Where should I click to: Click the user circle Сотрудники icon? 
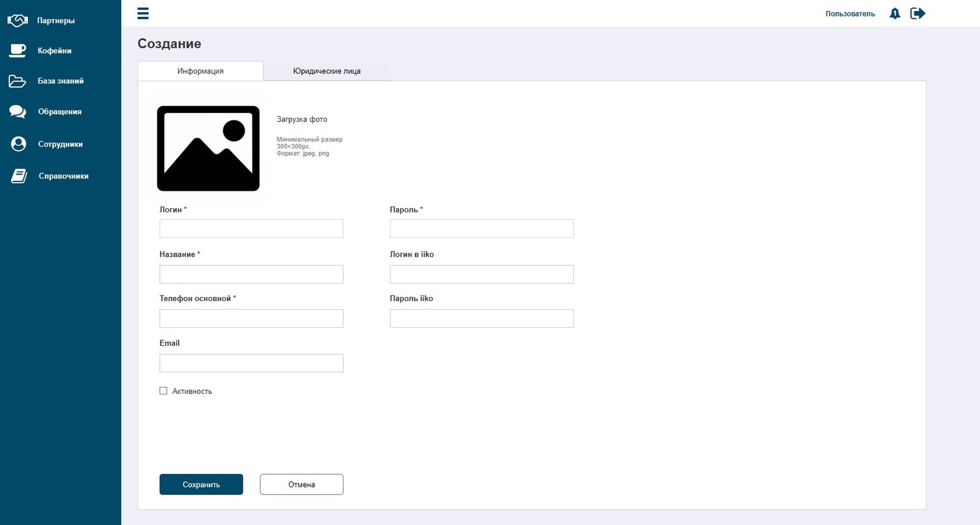(19, 144)
